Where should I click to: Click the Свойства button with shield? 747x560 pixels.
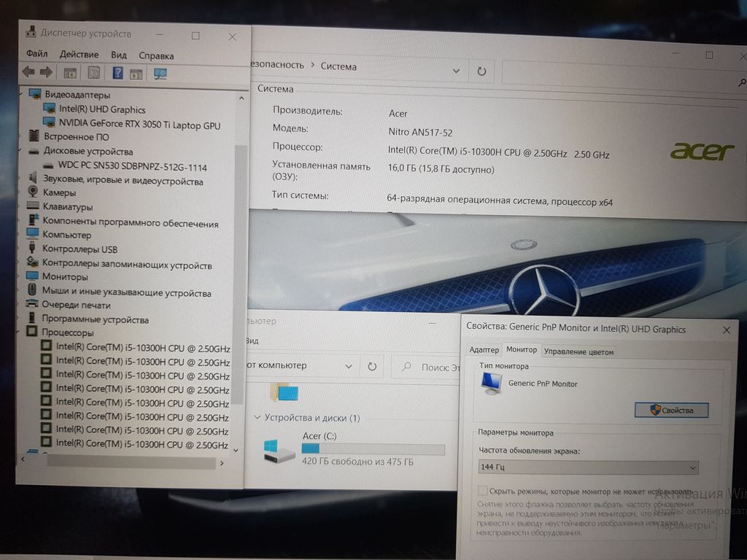[671, 410]
